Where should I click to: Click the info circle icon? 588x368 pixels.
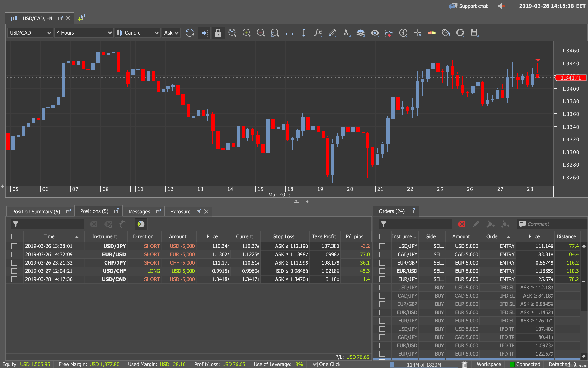(403, 33)
